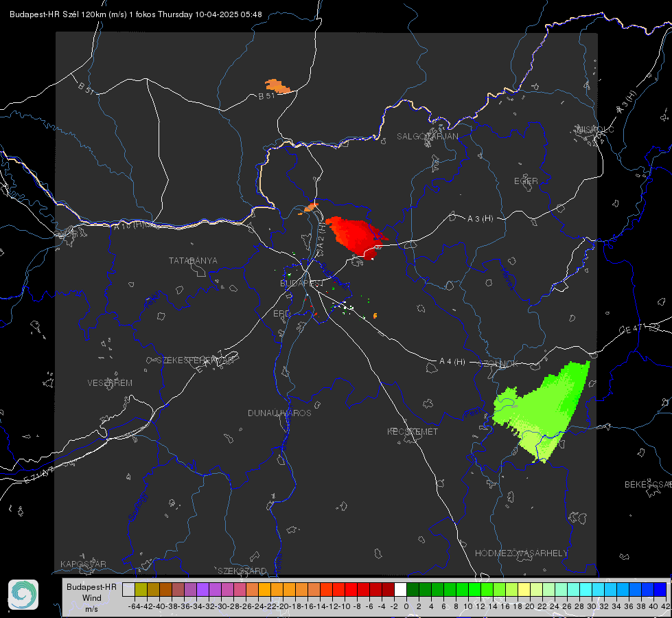This screenshot has height=618, width=672.
Task: Click the large green wind echo near Szolnok
Action: pyautogui.click(x=541, y=412)
